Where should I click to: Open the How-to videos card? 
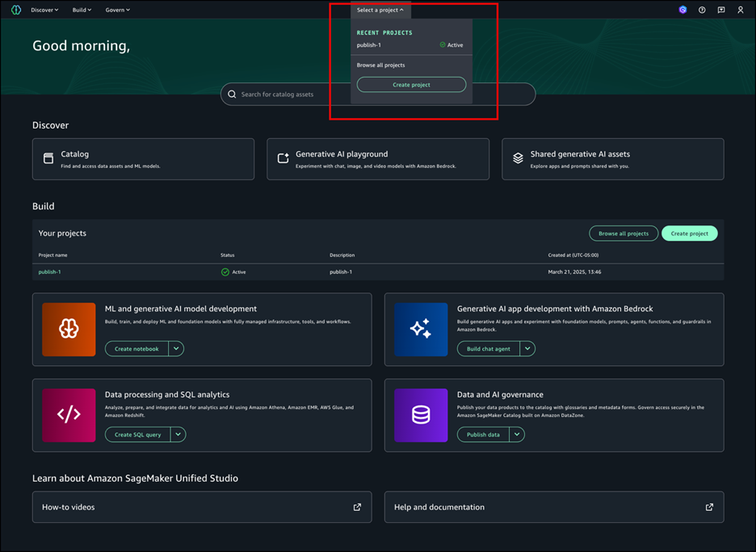[x=202, y=507]
